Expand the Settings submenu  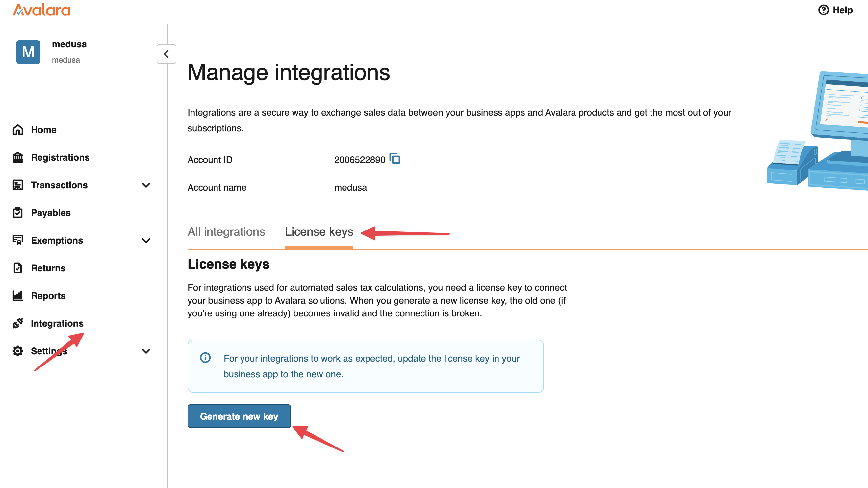[146, 351]
